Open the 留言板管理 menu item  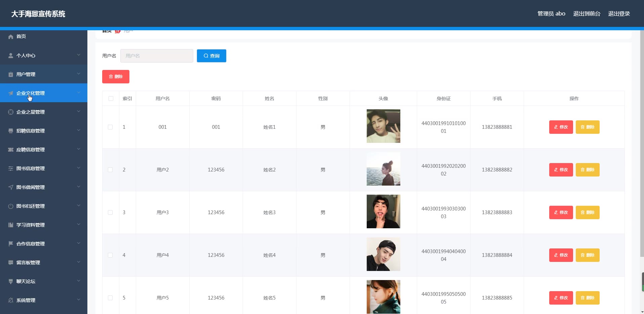click(44, 262)
